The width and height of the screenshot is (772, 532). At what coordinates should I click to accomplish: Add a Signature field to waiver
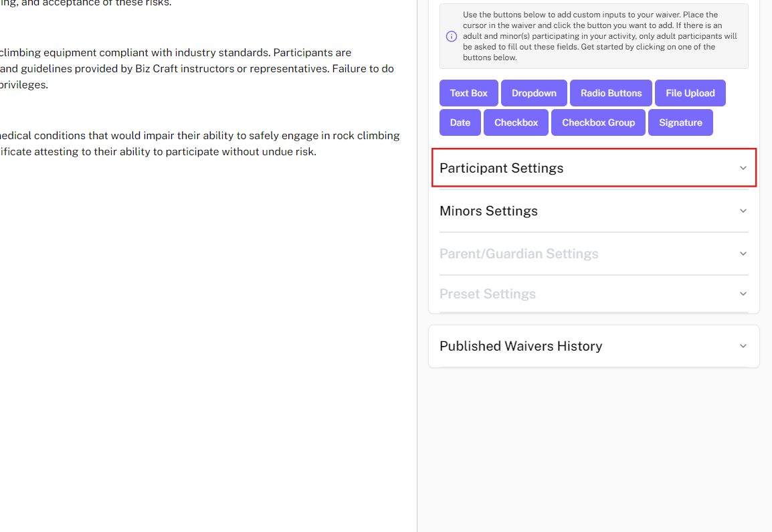point(680,122)
